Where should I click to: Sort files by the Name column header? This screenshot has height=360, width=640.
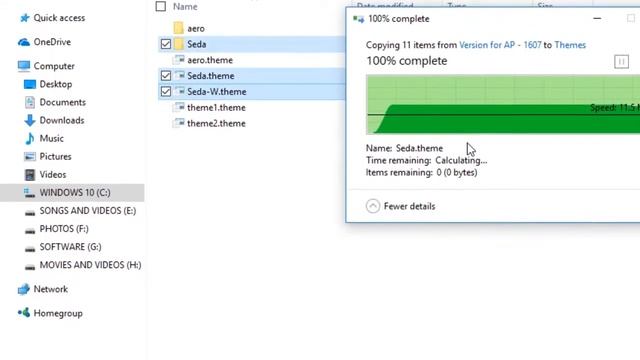185,7
